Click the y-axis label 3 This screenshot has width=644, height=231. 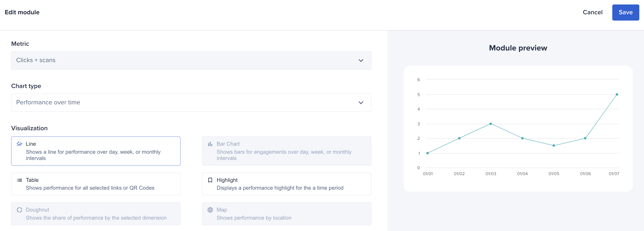point(418,124)
